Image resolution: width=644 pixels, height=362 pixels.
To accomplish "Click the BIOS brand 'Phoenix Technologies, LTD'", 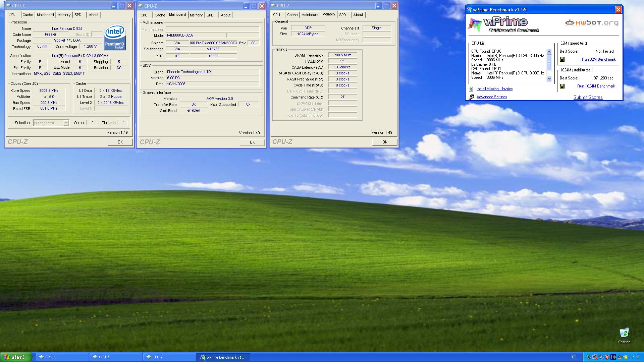I will coord(213,72).
